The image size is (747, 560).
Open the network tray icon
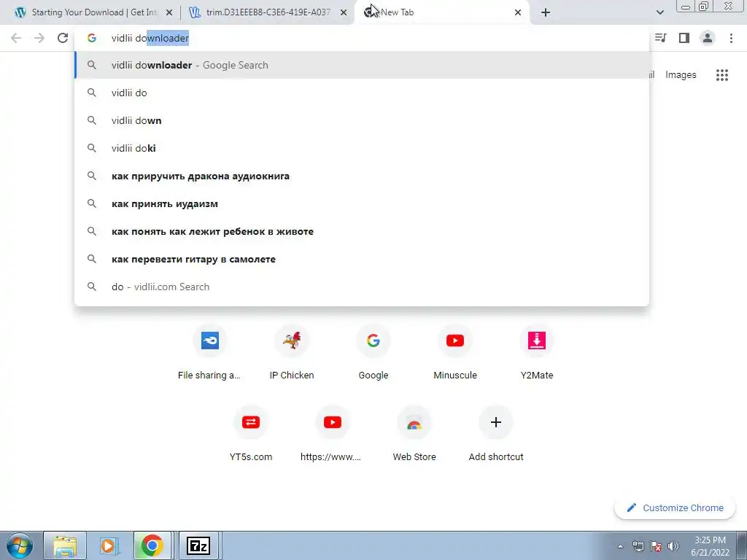[x=638, y=546]
